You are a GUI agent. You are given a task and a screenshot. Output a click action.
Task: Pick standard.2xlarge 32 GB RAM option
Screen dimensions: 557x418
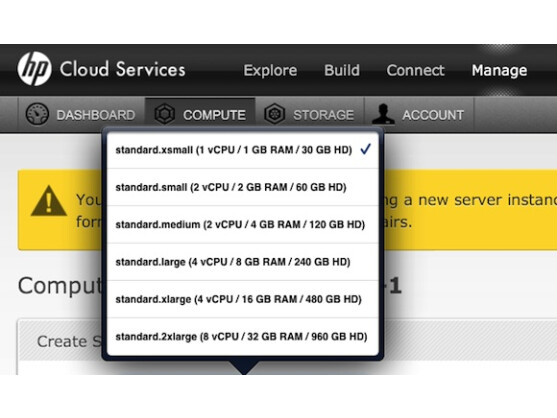(x=243, y=337)
